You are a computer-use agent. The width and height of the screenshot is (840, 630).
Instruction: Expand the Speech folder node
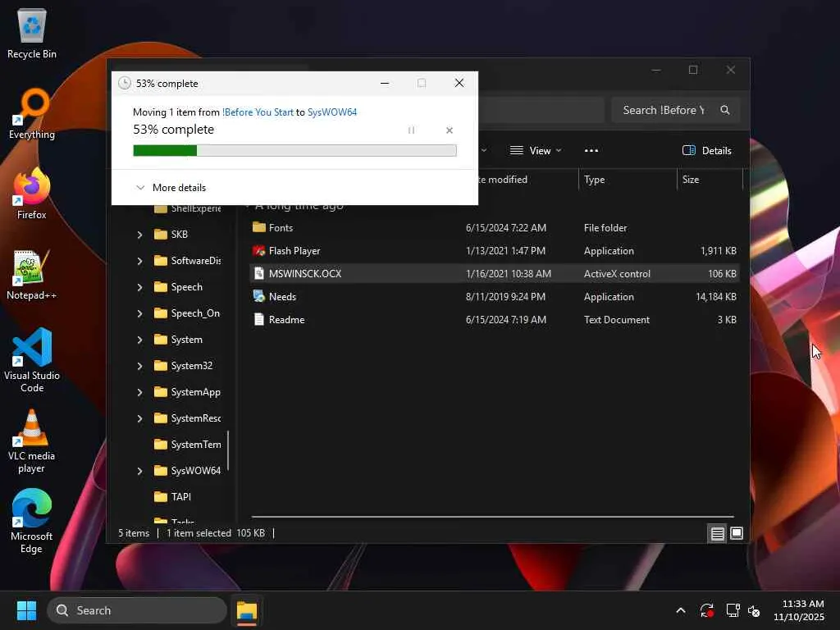(x=139, y=287)
